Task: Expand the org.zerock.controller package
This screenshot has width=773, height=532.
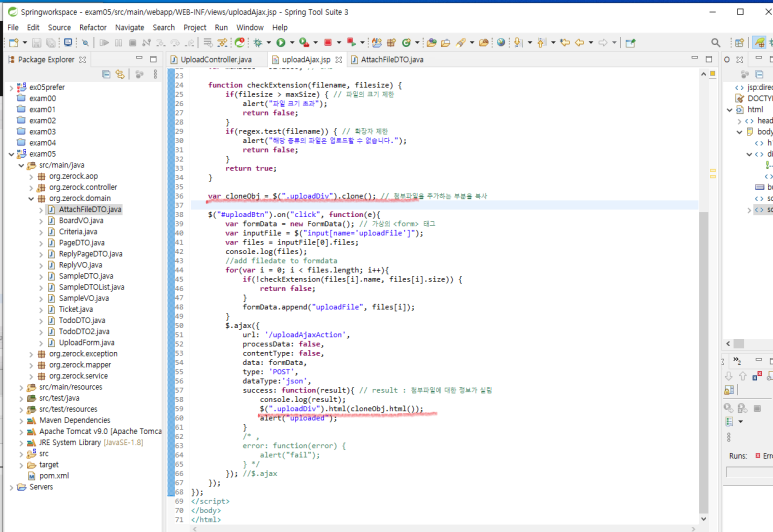Action: pyautogui.click(x=31, y=188)
